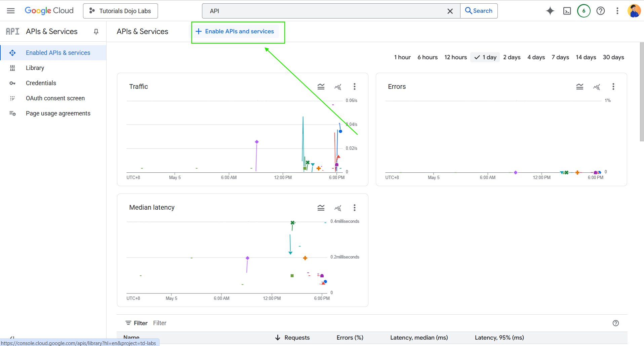Open the help question mark icon
This screenshot has height=346, width=644.
click(x=600, y=11)
